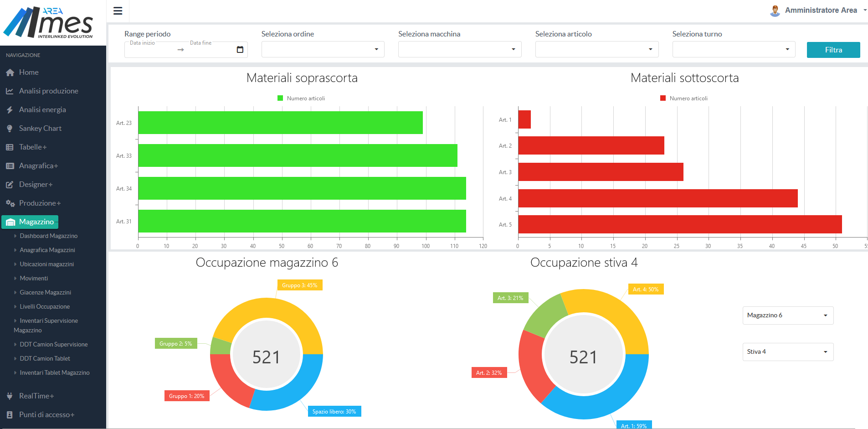Open the Seleziona turno dropdown
This screenshot has height=429, width=868.
pos(734,49)
